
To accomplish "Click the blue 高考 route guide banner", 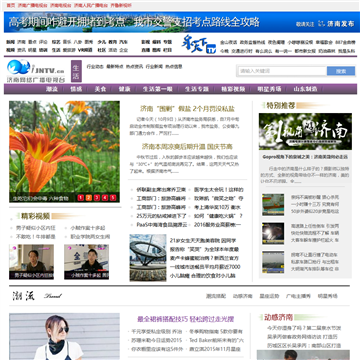I will click(x=182, y=22).
